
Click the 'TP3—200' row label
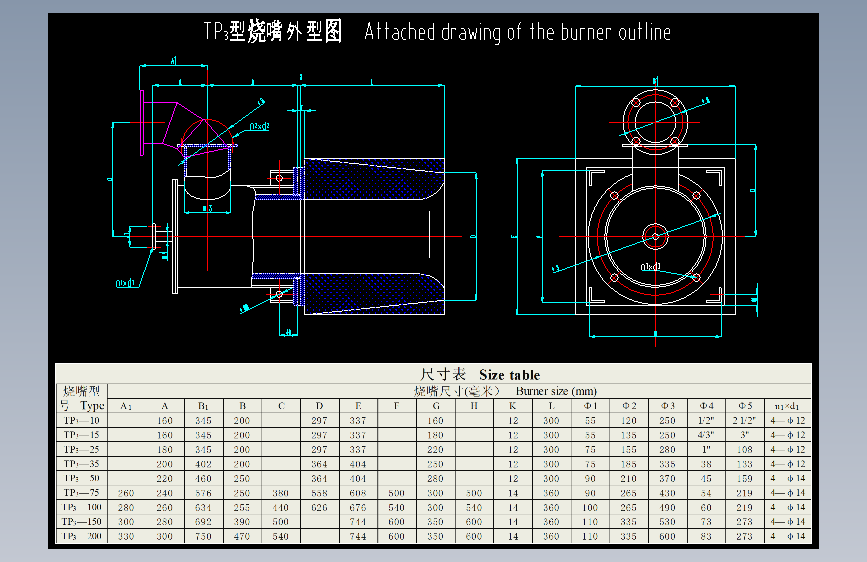click(81, 535)
